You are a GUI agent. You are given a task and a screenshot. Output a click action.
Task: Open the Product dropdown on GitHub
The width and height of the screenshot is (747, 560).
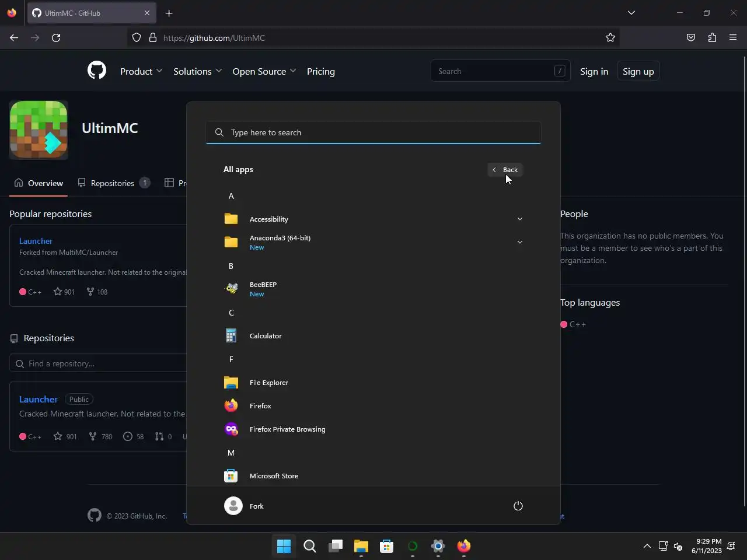pyautogui.click(x=141, y=71)
